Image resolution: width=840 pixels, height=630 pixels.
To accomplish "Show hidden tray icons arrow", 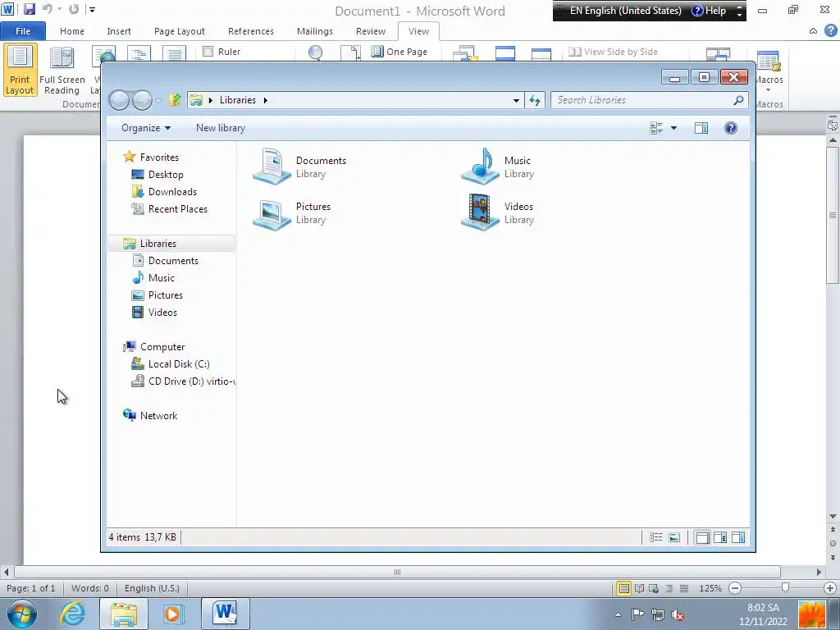I will pyautogui.click(x=619, y=614).
